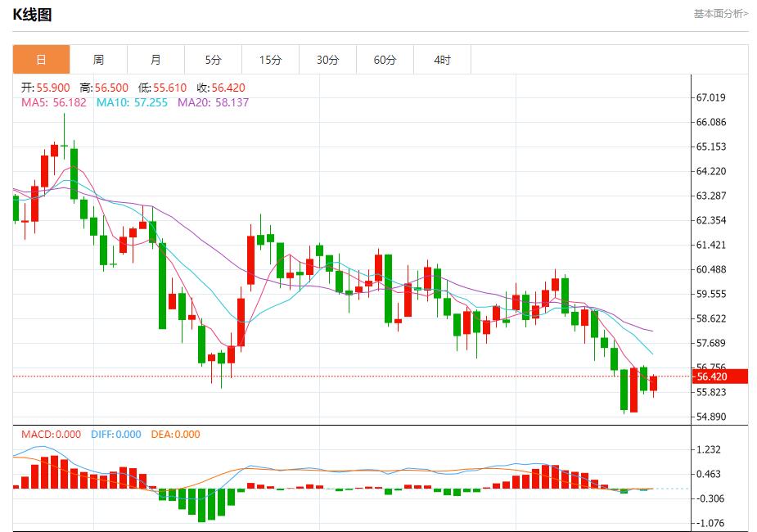Screen dimensions: 757x532
Task: Open the 基本面分析 link
Action: 720,13
